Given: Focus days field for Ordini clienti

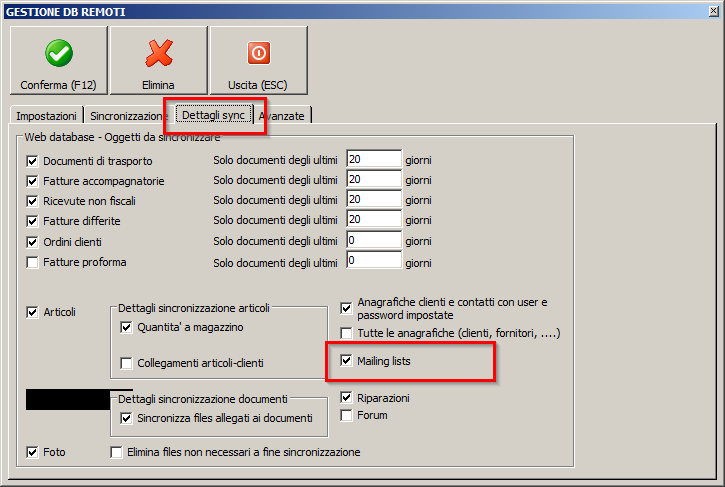Looking at the screenshot, I should [374, 240].
